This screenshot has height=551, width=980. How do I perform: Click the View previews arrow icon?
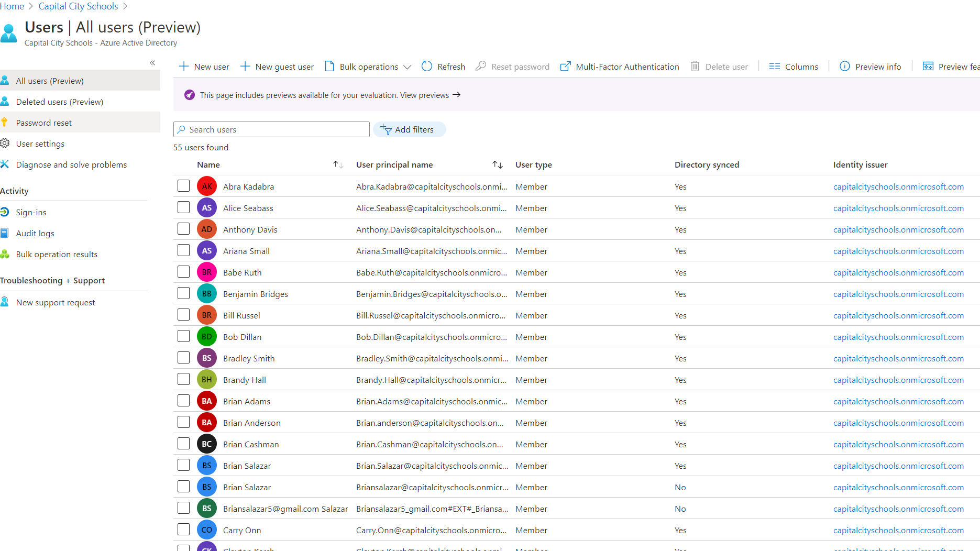coord(456,95)
